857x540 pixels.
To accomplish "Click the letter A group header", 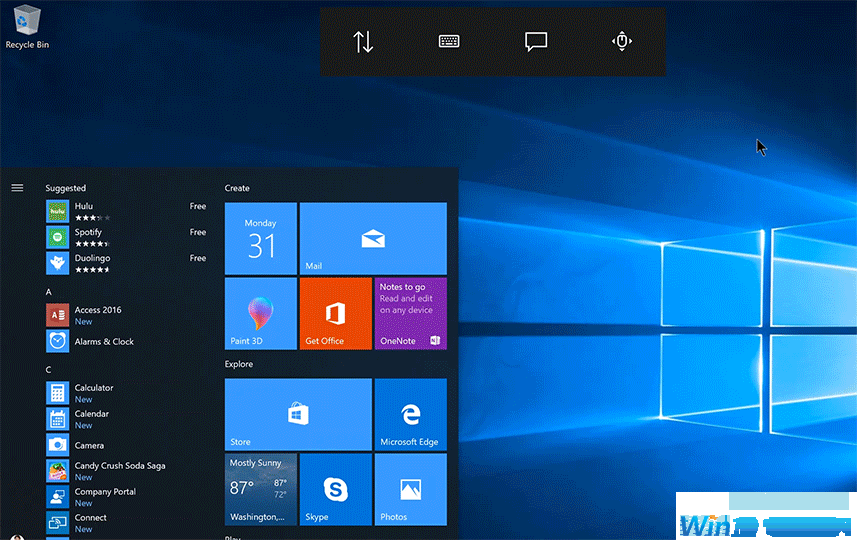I will tap(49, 292).
